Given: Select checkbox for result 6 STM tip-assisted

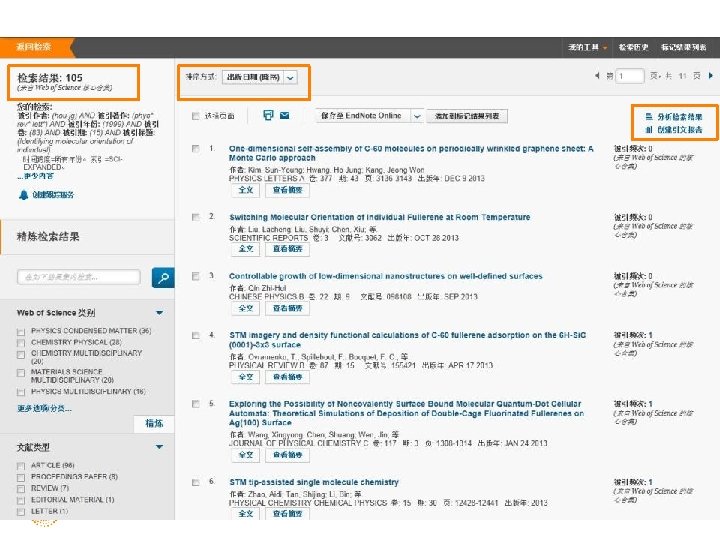Looking at the screenshot, I should coord(196,483).
